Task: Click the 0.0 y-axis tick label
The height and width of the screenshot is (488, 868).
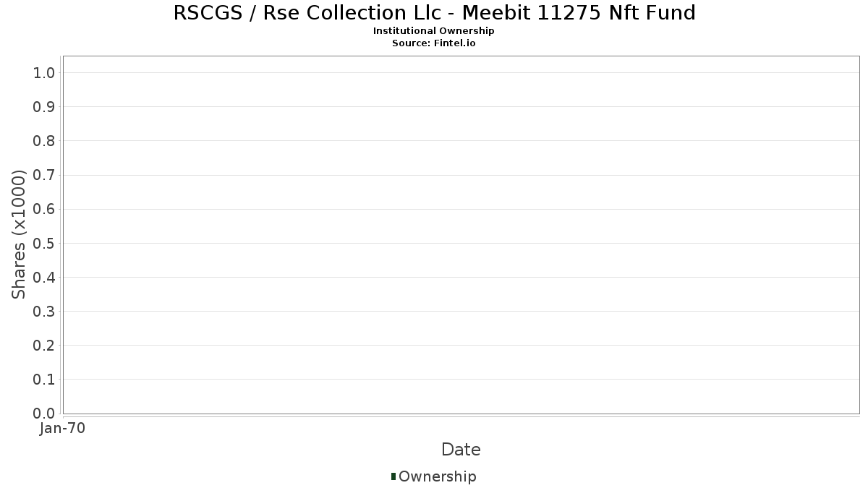Action: click(44, 414)
